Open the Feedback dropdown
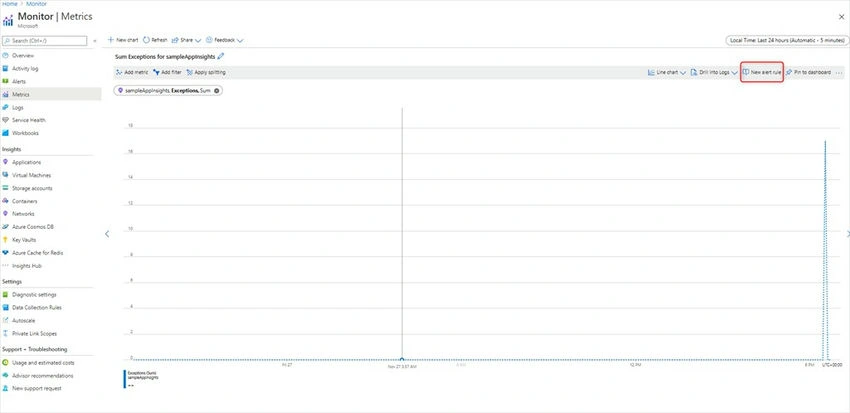This screenshot has width=850, height=413. [x=225, y=40]
